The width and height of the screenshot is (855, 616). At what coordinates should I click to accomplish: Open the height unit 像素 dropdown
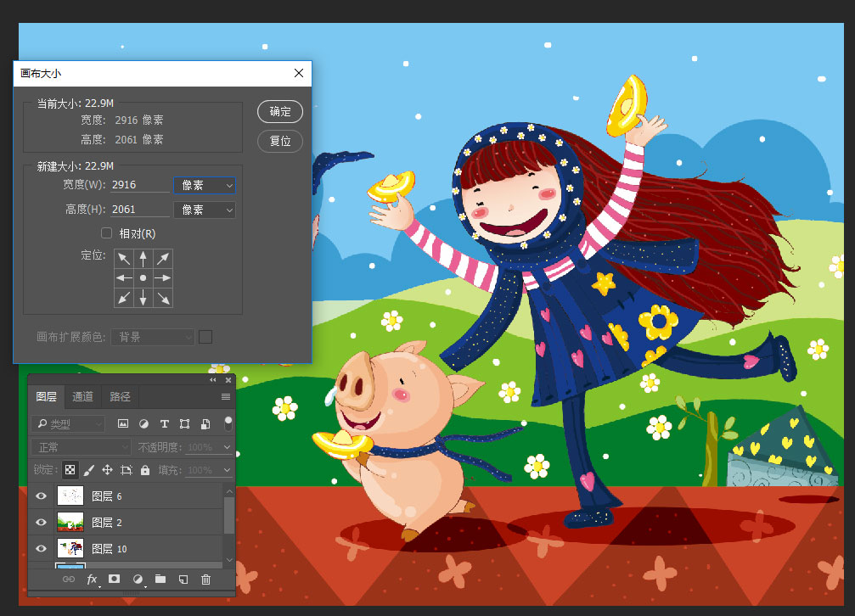tap(205, 210)
